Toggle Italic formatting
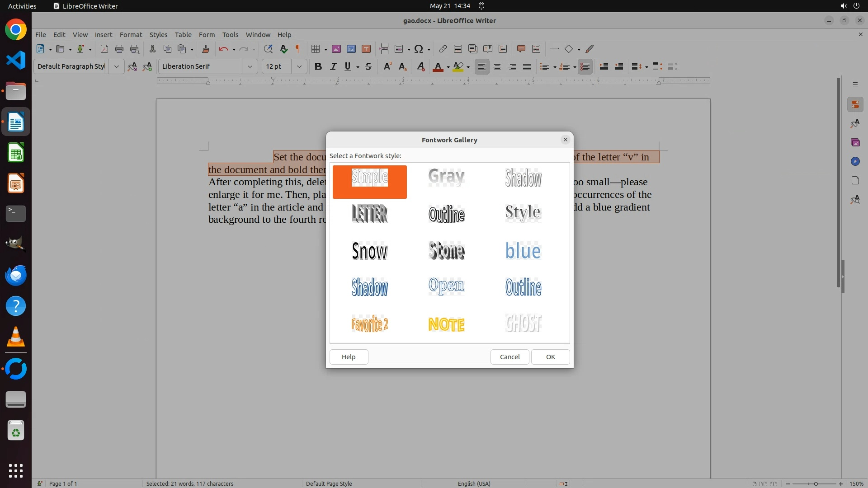Screen dimensions: 868x488 click(333, 66)
